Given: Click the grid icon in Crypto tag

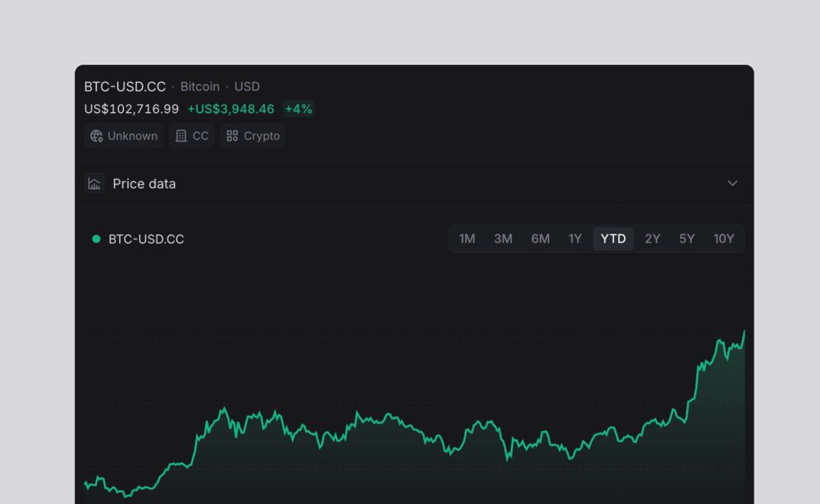Looking at the screenshot, I should [232, 136].
